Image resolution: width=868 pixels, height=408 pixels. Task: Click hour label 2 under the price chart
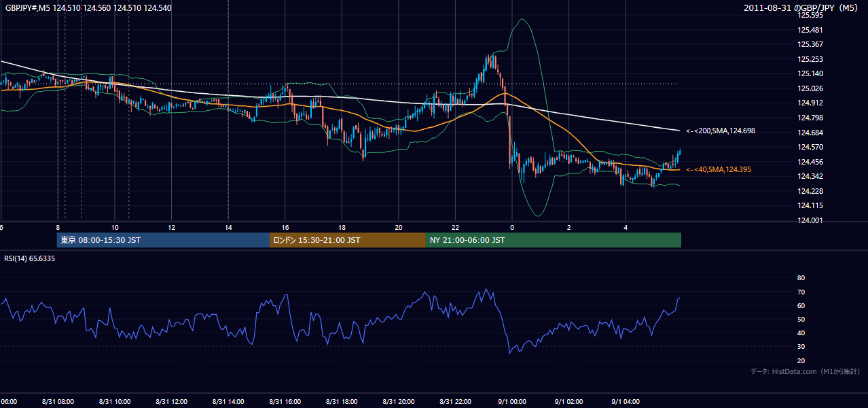(568, 227)
